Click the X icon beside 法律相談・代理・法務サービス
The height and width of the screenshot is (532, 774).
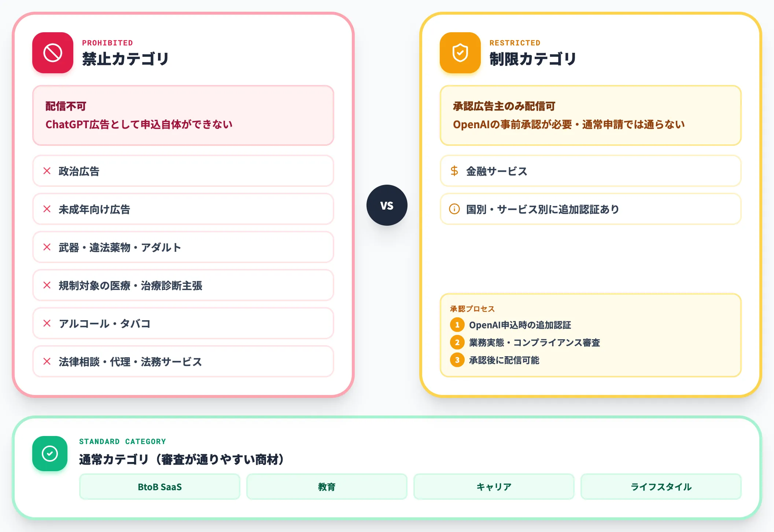pyautogui.click(x=47, y=361)
